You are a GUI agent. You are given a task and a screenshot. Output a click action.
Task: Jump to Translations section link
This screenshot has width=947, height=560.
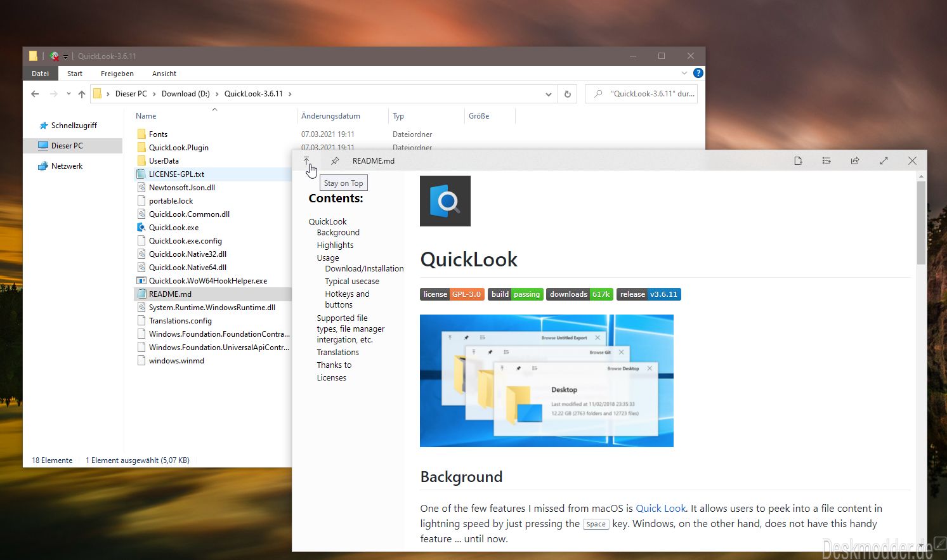point(337,353)
